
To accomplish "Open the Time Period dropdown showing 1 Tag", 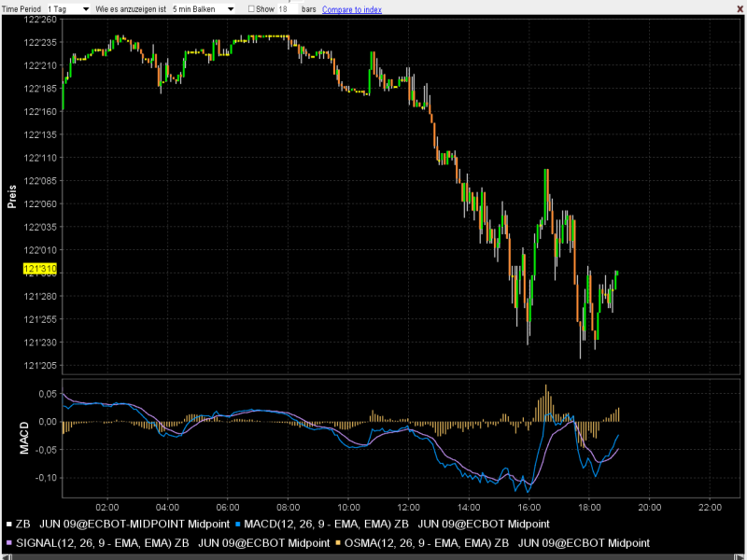I will [x=68, y=9].
